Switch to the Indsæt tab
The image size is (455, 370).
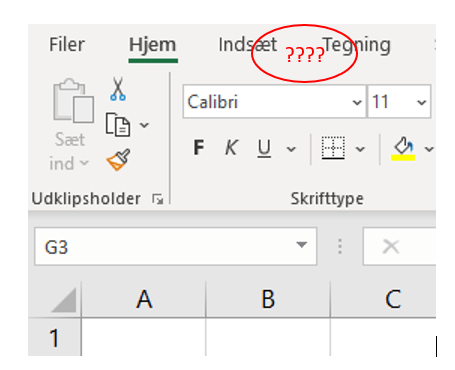click(247, 45)
